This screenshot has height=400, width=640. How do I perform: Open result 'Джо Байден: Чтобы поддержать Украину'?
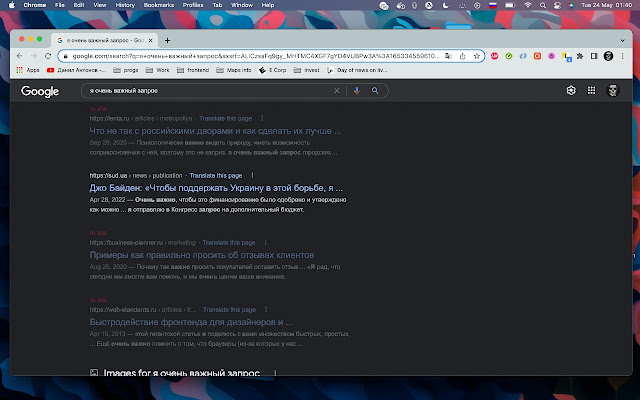(x=216, y=188)
